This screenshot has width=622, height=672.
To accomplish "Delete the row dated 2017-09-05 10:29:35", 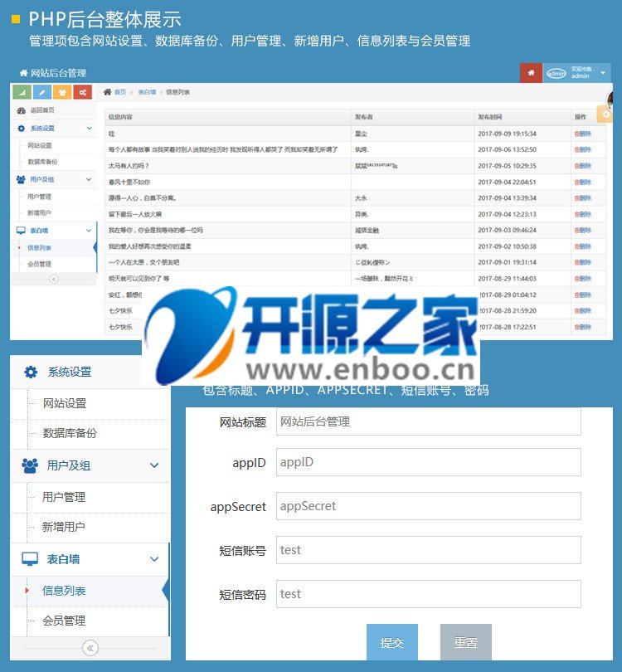I will click(583, 166).
